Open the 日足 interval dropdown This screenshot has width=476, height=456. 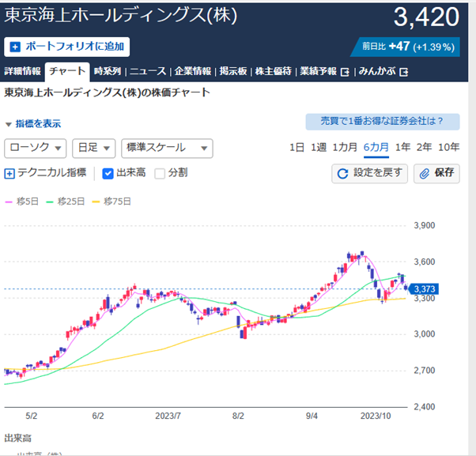(94, 148)
